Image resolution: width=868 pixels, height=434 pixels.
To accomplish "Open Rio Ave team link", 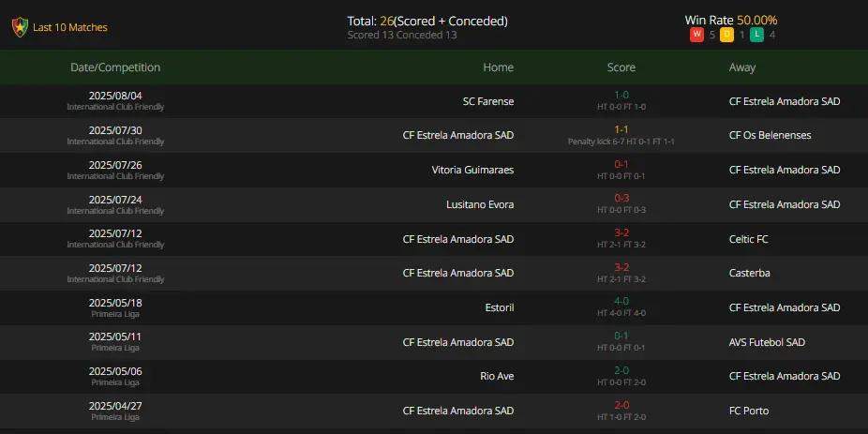I will coord(497,376).
